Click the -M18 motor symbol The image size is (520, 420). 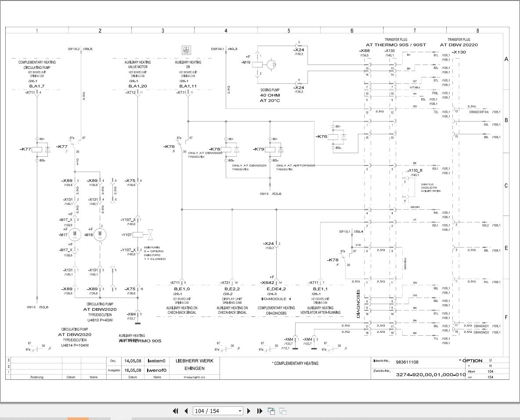[x=100, y=234]
